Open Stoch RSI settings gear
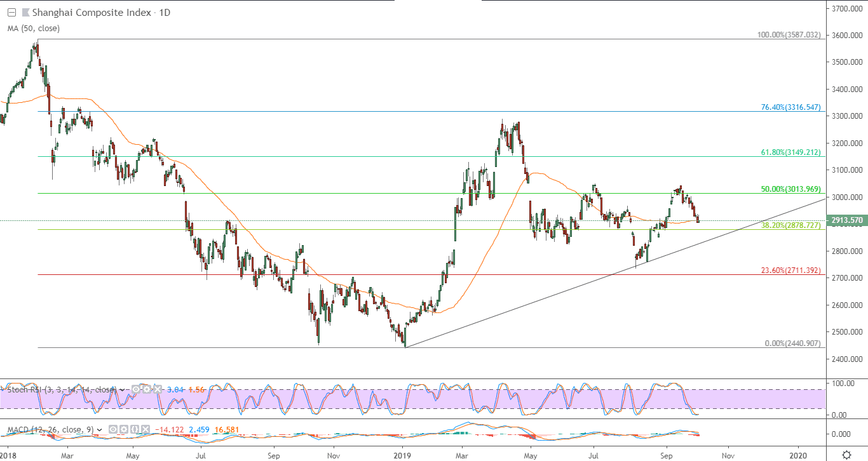The height and width of the screenshot is (461, 868). pyautogui.click(x=147, y=389)
